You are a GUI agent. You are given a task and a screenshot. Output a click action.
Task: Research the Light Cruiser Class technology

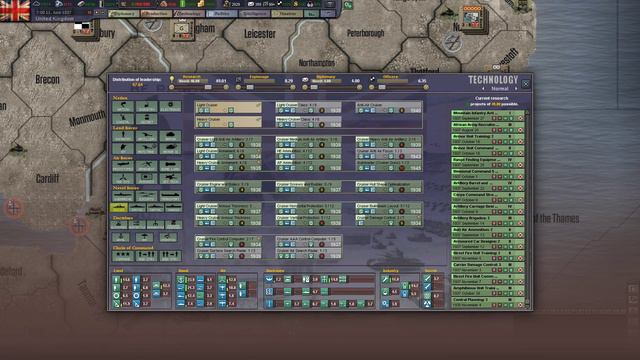click(308, 108)
